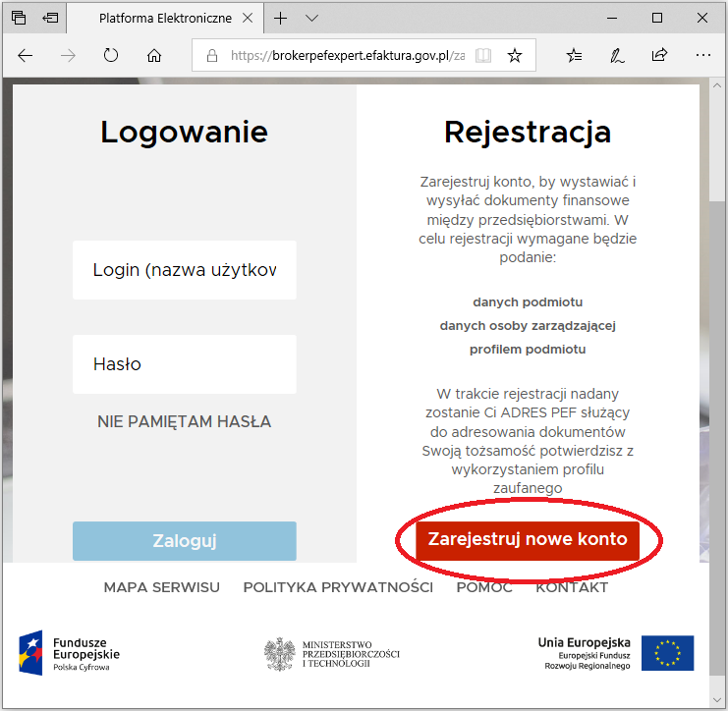The width and height of the screenshot is (728, 711).
Task: Open POMOC help link
Action: pos(484,587)
